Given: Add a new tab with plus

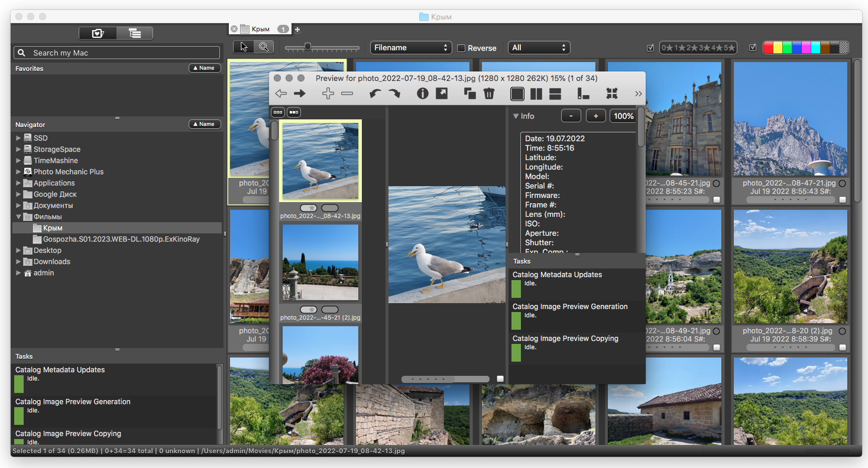Looking at the screenshot, I should (297, 29).
